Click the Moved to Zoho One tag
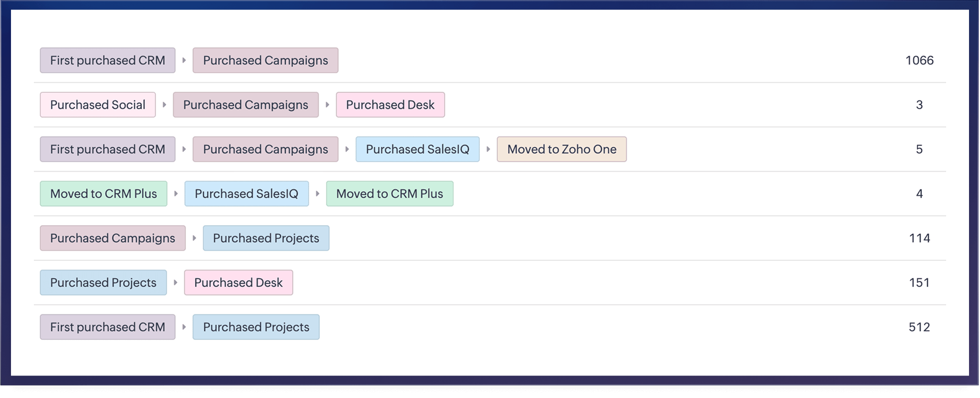980x398 pixels. point(561,149)
